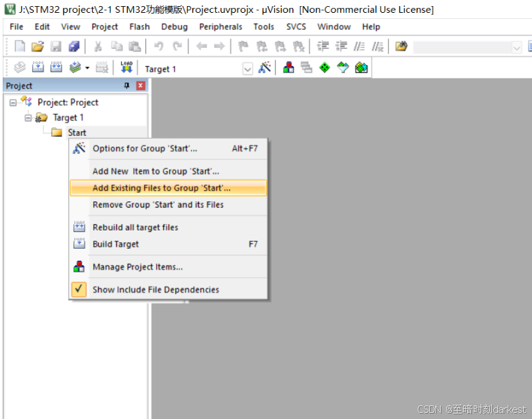The width and height of the screenshot is (532, 419).
Task: Click the green Manage Run-Time Environment icon
Action: [324, 67]
